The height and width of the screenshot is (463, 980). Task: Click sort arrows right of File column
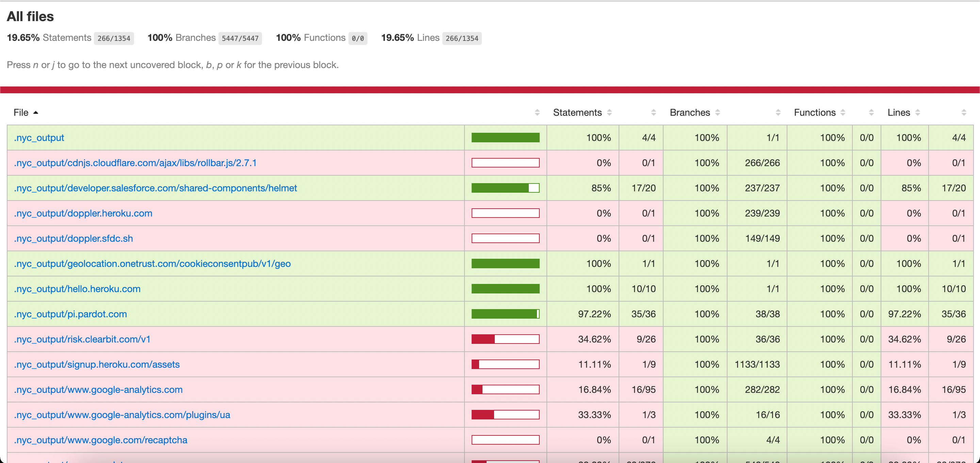(x=537, y=112)
